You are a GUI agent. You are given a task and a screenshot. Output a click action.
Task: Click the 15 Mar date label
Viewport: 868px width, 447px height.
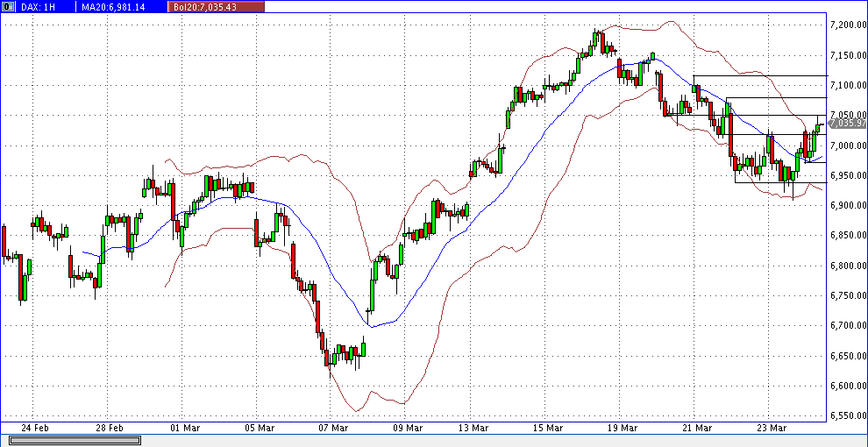click(547, 428)
